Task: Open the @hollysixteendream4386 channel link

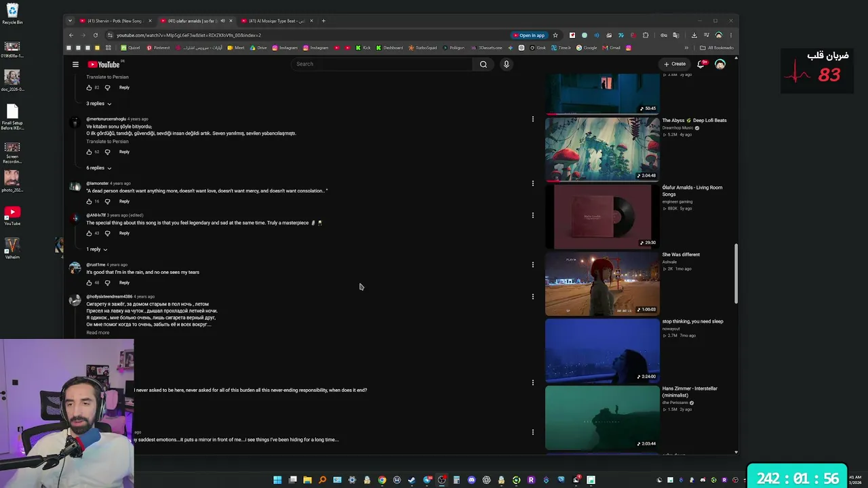Action: point(109,297)
